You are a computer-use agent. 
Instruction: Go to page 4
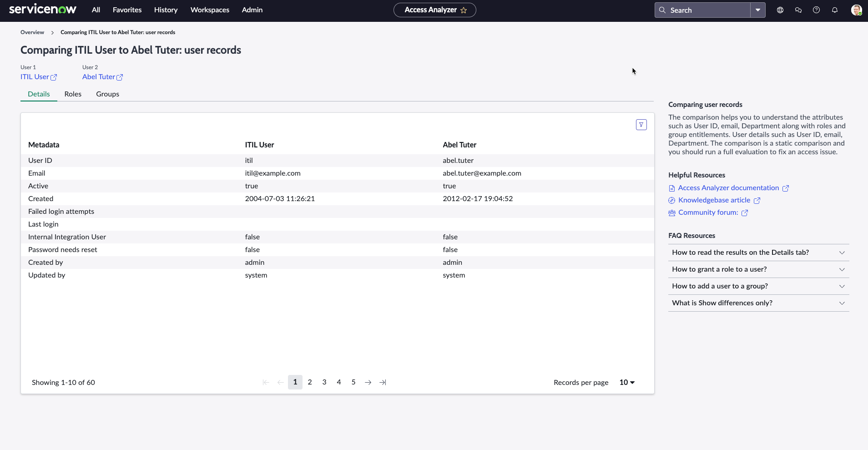(339, 382)
